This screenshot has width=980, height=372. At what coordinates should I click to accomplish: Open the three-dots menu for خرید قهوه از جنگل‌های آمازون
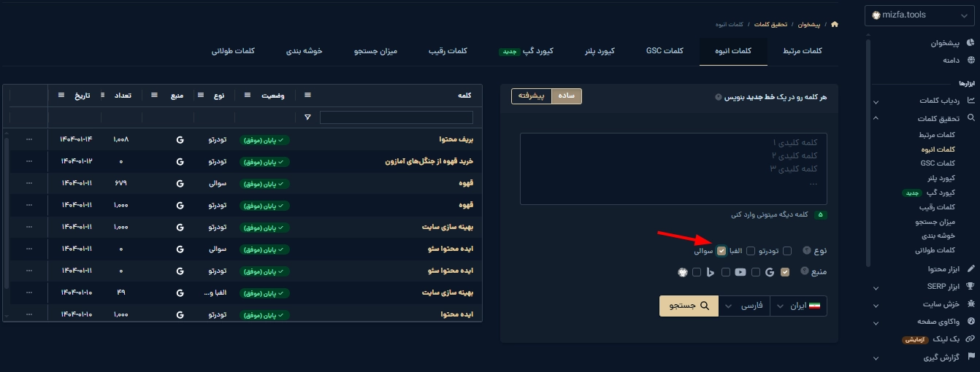click(x=28, y=161)
